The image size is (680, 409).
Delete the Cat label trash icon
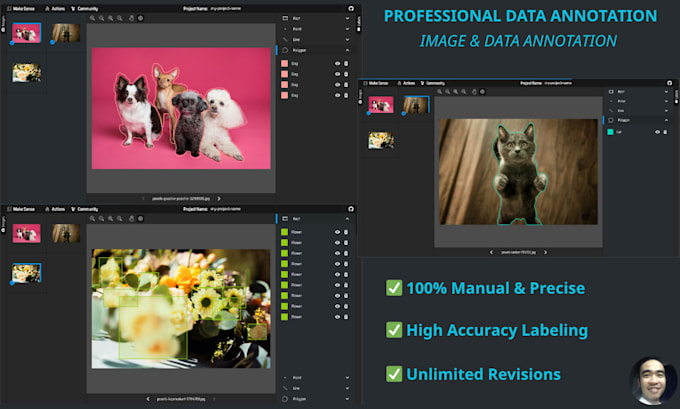click(x=665, y=132)
